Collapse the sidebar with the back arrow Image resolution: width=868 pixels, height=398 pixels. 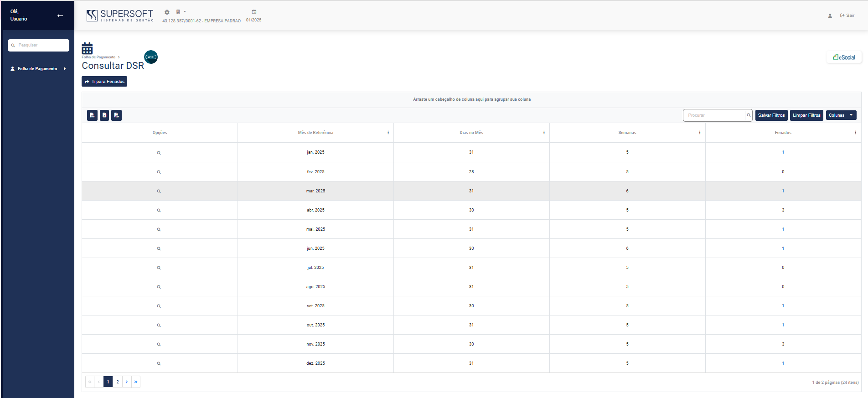[60, 16]
